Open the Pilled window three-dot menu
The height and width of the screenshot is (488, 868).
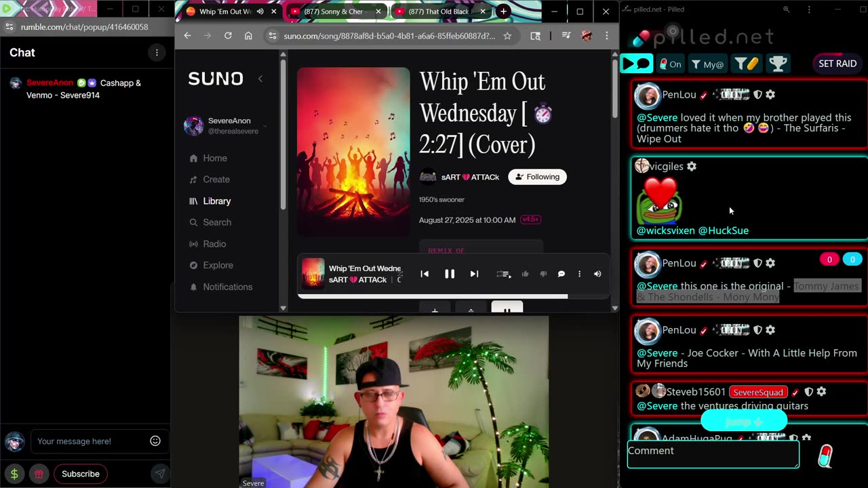(809, 9)
